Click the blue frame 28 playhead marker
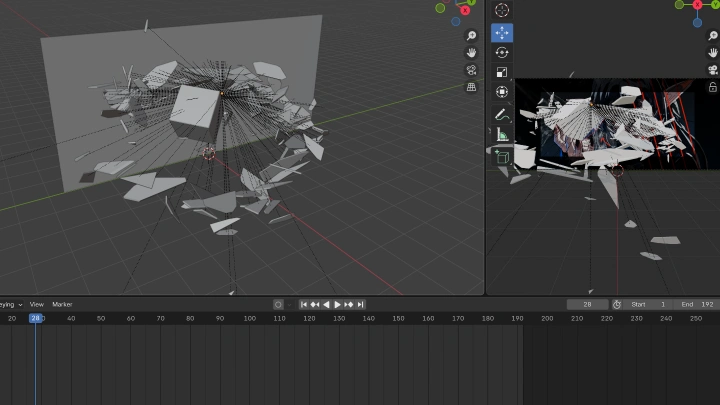Image resolution: width=720 pixels, height=405 pixels. pyautogui.click(x=35, y=318)
